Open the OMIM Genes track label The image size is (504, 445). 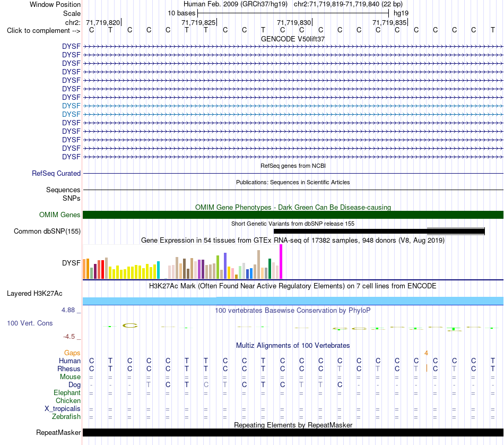[x=60, y=215]
